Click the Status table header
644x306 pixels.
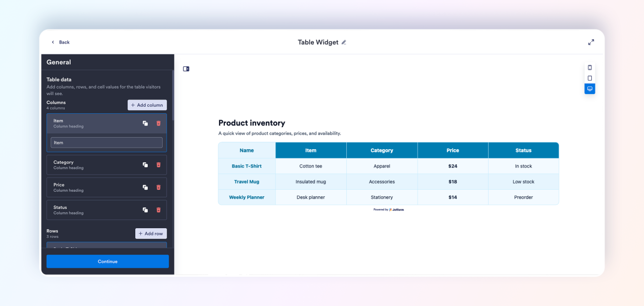tap(524, 150)
